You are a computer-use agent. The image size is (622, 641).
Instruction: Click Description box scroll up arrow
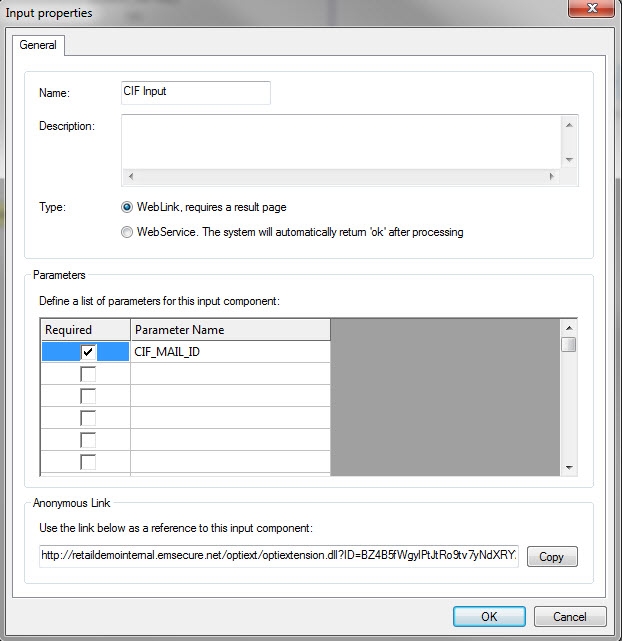click(x=569, y=126)
